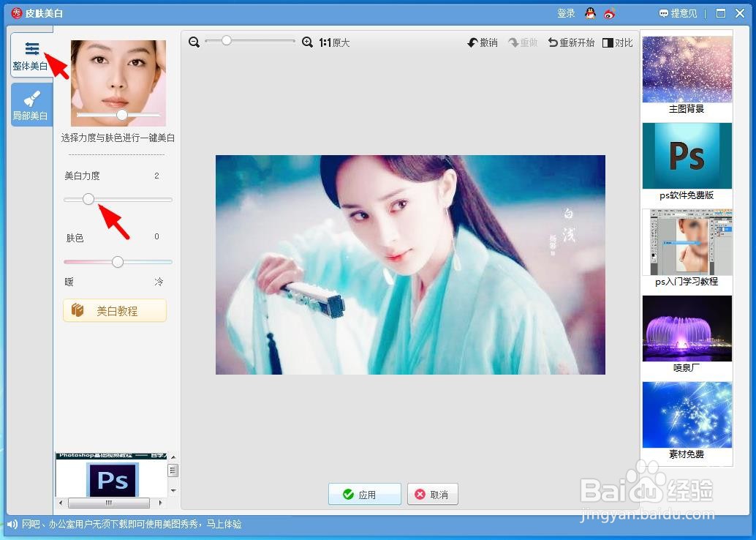Click the 皮肤美白 app logo icon
The width and height of the screenshot is (756, 540).
[16, 13]
